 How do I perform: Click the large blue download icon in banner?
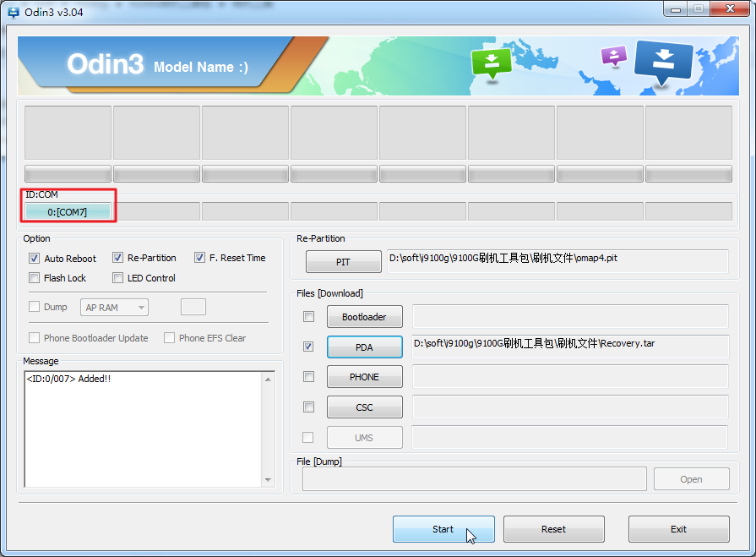[x=663, y=62]
